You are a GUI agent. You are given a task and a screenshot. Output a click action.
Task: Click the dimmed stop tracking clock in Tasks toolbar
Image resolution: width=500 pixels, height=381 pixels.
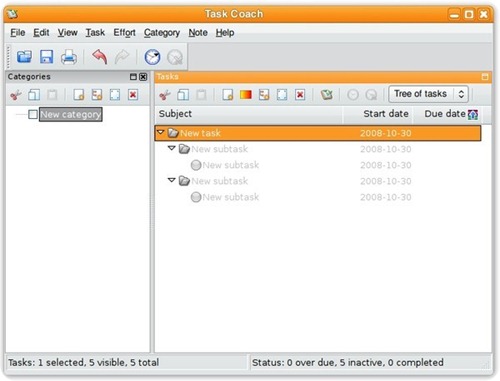click(x=371, y=95)
